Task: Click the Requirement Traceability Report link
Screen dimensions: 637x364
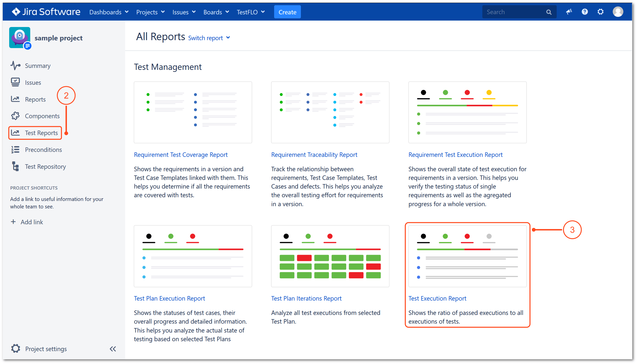Action: tap(314, 154)
